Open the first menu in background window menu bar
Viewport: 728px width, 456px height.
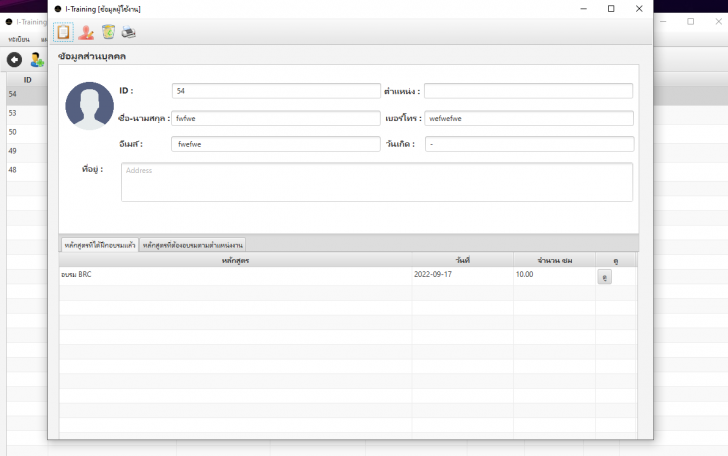pyautogui.click(x=19, y=39)
